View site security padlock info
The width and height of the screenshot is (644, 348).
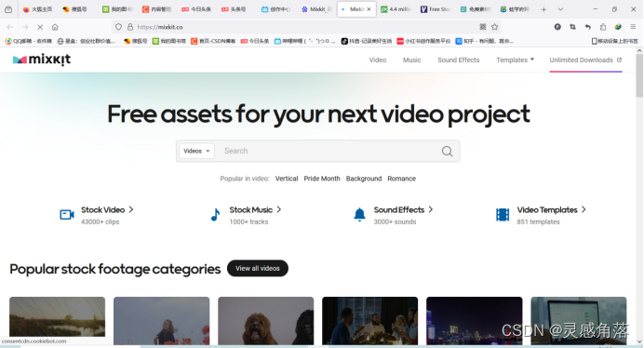click(130, 27)
